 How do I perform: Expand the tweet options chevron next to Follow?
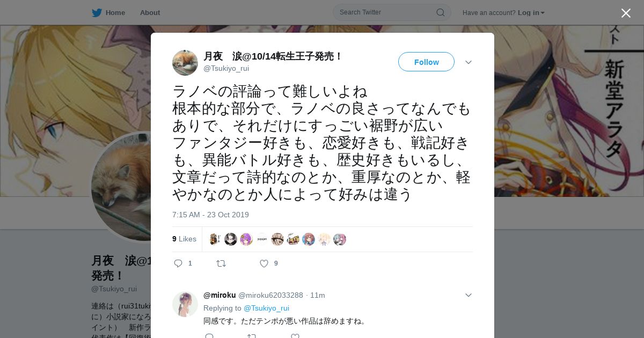[x=469, y=62]
